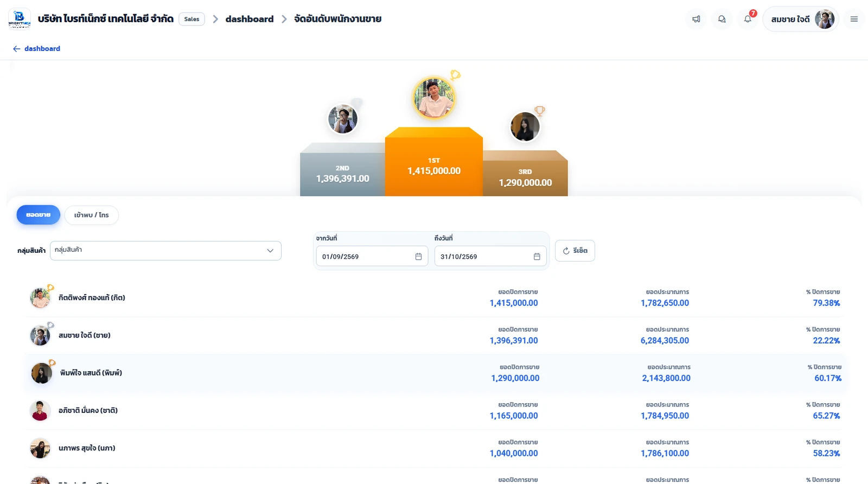Click avatar of นภาพร สุขใจ row
Image resolution: width=868 pixels, height=484 pixels.
(40, 448)
